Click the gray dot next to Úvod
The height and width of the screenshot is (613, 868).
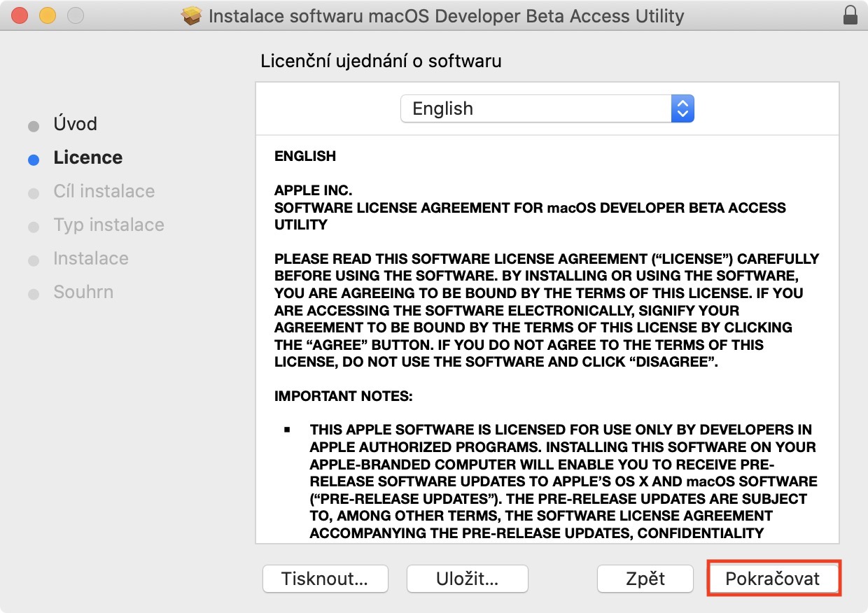tap(34, 126)
